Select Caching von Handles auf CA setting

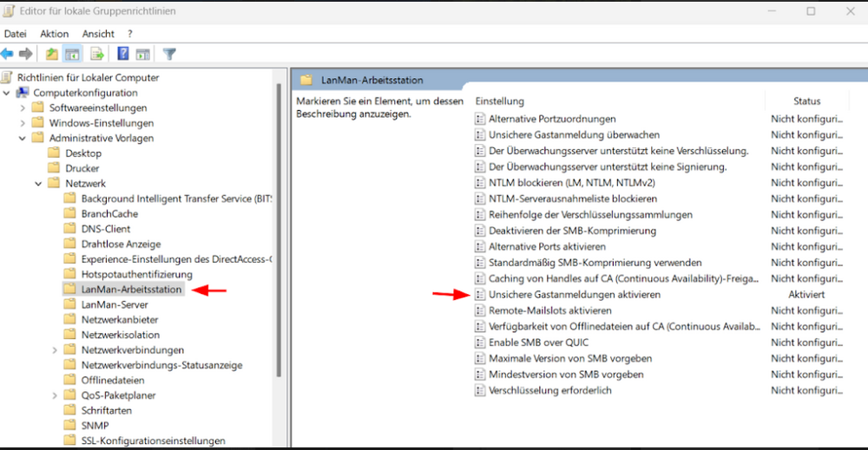pyautogui.click(x=624, y=278)
